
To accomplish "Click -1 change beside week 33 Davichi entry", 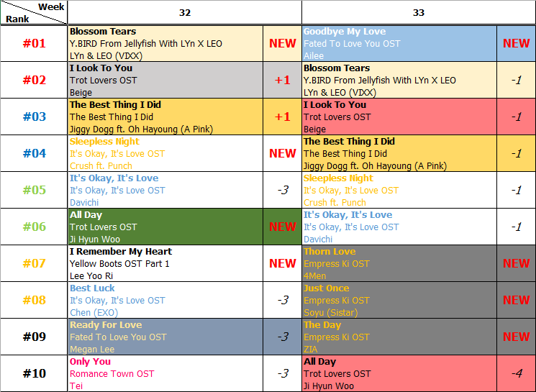I will click(x=516, y=227).
